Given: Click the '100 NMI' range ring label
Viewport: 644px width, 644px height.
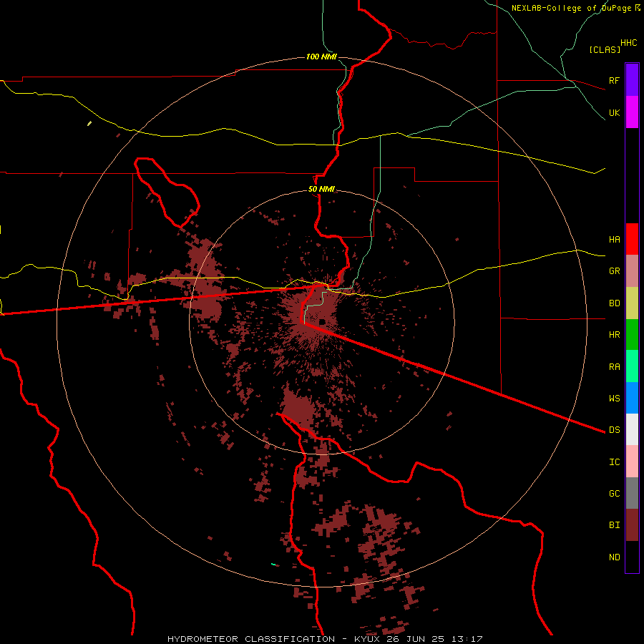Looking at the screenshot, I should pyautogui.click(x=321, y=57).
